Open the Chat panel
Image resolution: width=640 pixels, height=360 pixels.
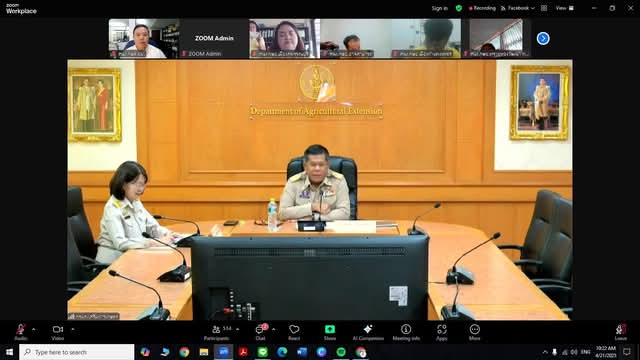click(x=261, y=332)
